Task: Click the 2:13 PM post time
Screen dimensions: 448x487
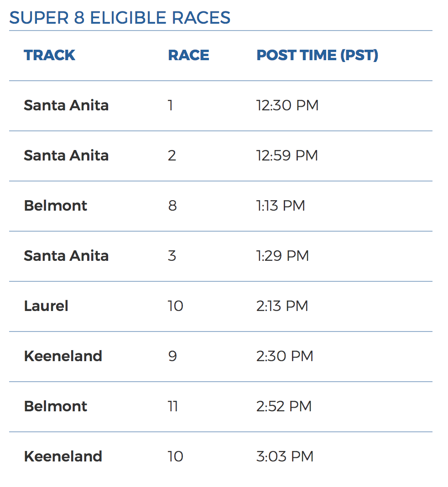Action: [282, 306]
